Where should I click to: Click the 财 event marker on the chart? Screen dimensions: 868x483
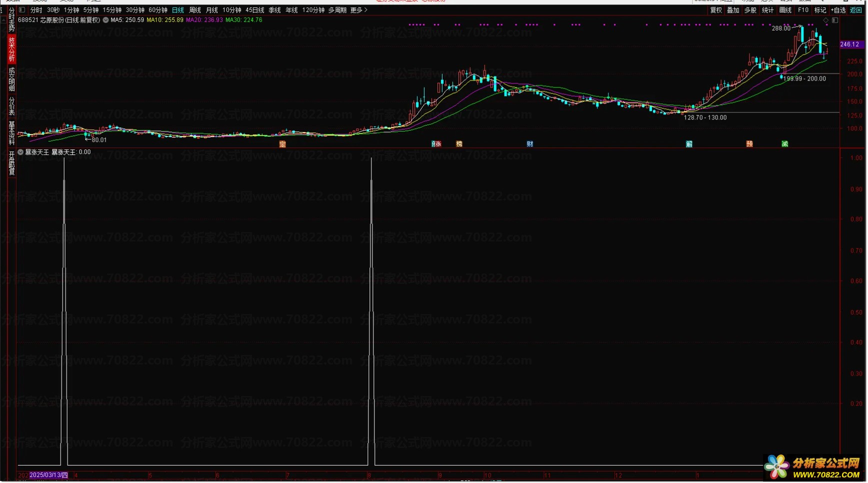530,144
